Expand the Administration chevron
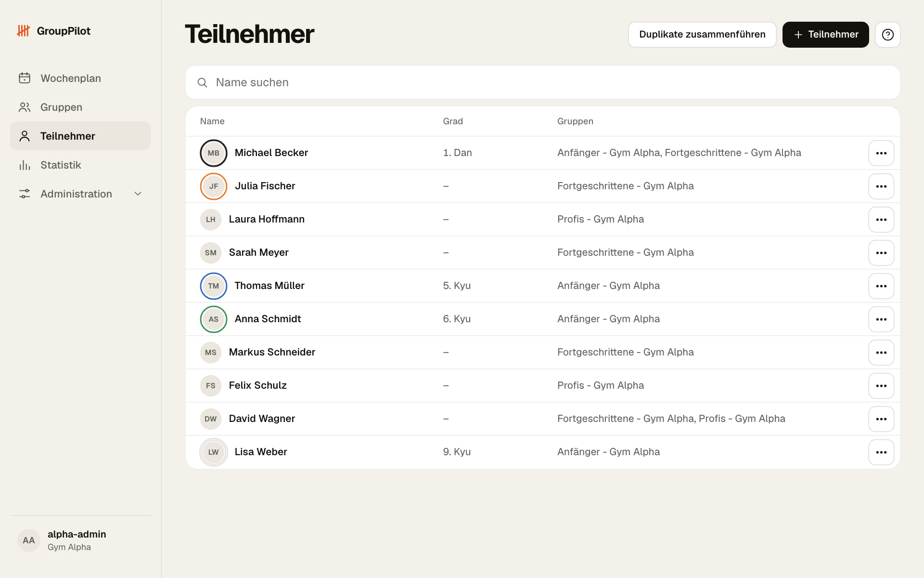The height and width of the screenshot is (578, 924). click(x=138, y=194)
